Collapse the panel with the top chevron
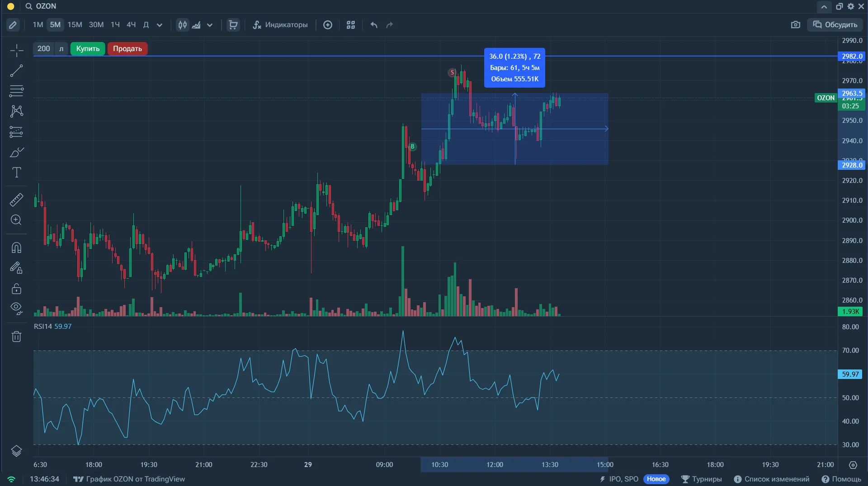This screenshot has height=486, width=868. pyautogui.click(x=824, y=7)
